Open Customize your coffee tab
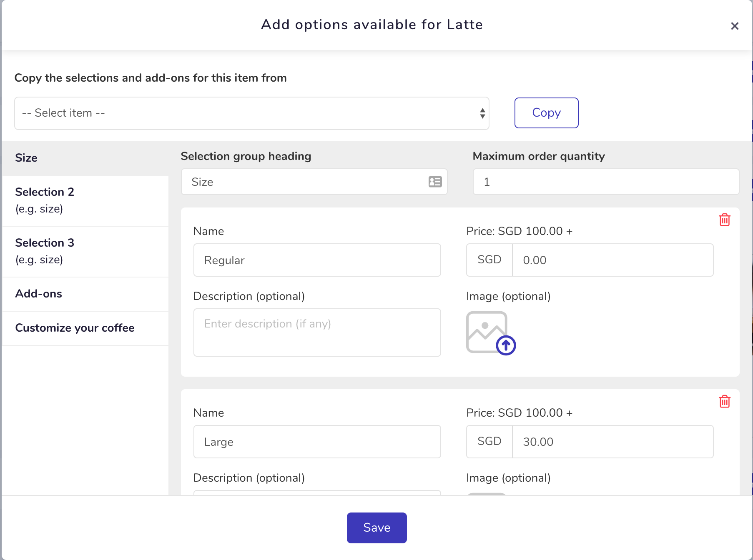Image resolution: width=753 pixels, height=560 pixels. (x=85, y=328)
